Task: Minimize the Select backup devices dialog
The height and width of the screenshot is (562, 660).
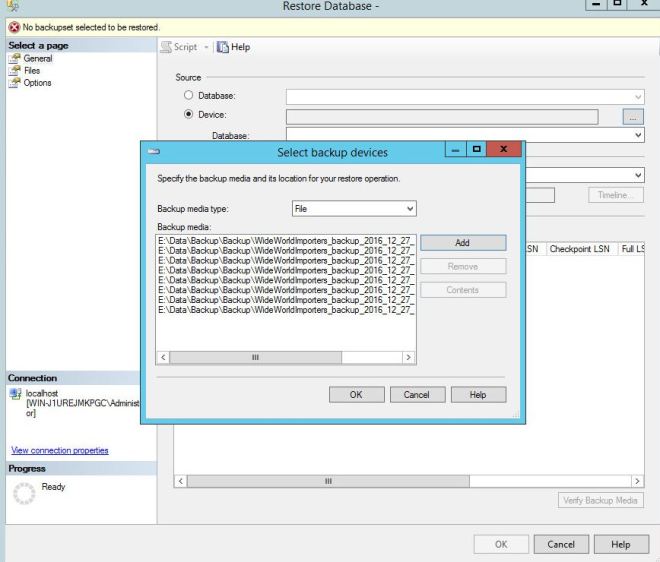Action: coord(456,149)
